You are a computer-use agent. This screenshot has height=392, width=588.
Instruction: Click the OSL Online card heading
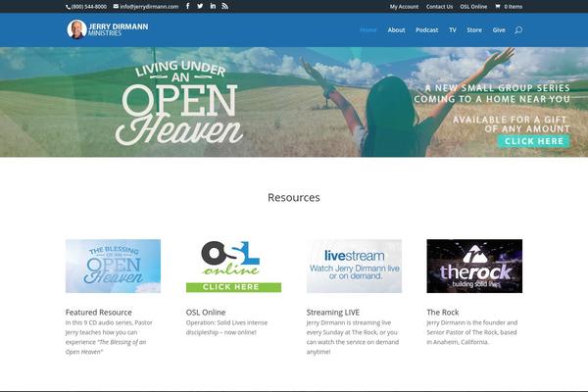pyautogui.click(x=206, y=312)
